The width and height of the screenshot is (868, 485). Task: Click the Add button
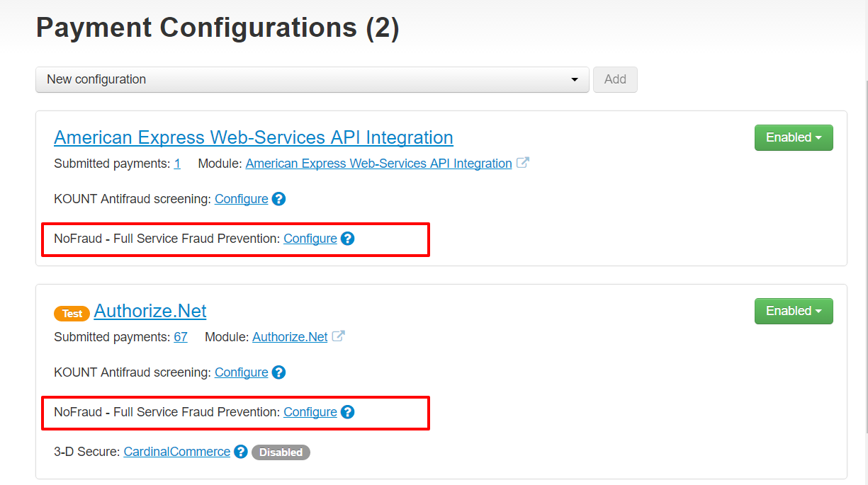(615, 79)
